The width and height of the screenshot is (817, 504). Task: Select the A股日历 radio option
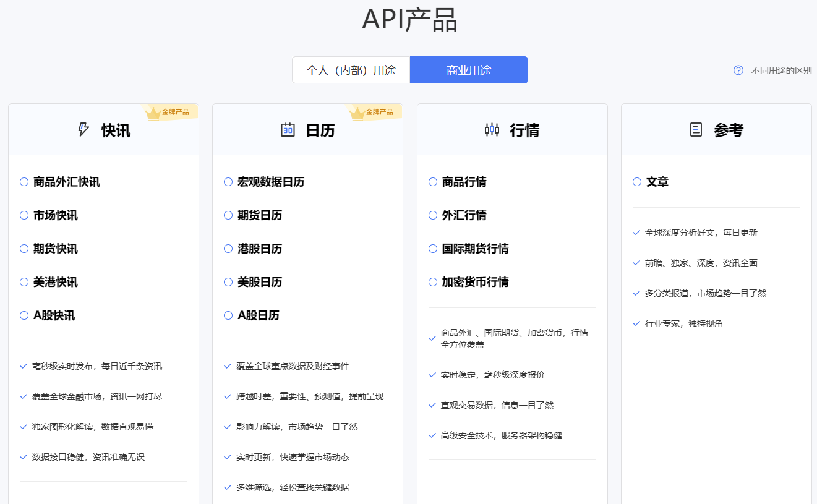click(228, 315)
